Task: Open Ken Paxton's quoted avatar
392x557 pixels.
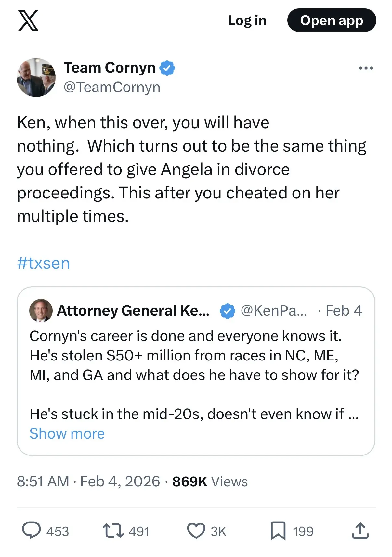Action: [41, 311]
